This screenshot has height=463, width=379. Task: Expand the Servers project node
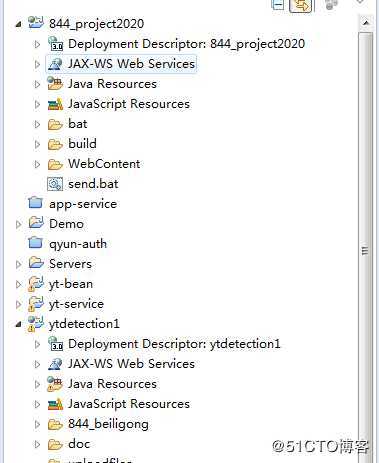pyautogui.click(x=19, y=264)
